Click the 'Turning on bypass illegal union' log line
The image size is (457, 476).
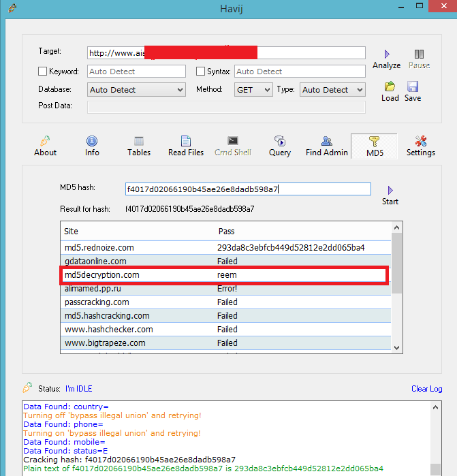tap(112, 433)
